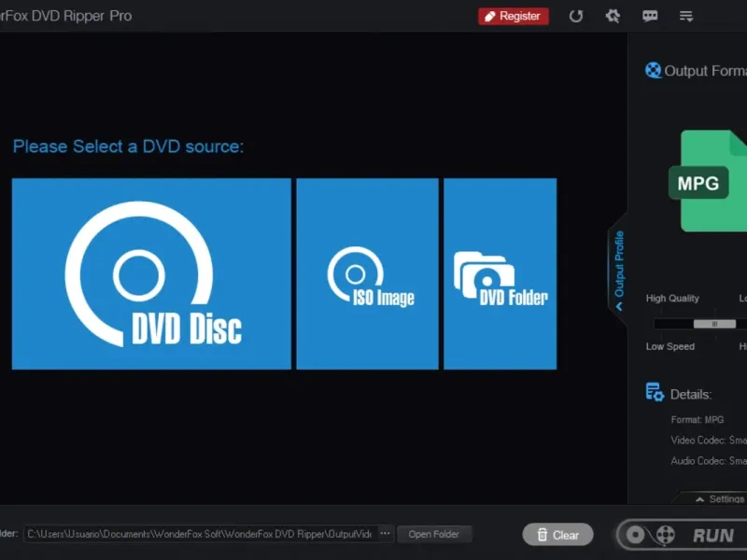Click the Output Format film reel icon
Image resolution: width=747 pixels, height=560 pixels.
653,71
